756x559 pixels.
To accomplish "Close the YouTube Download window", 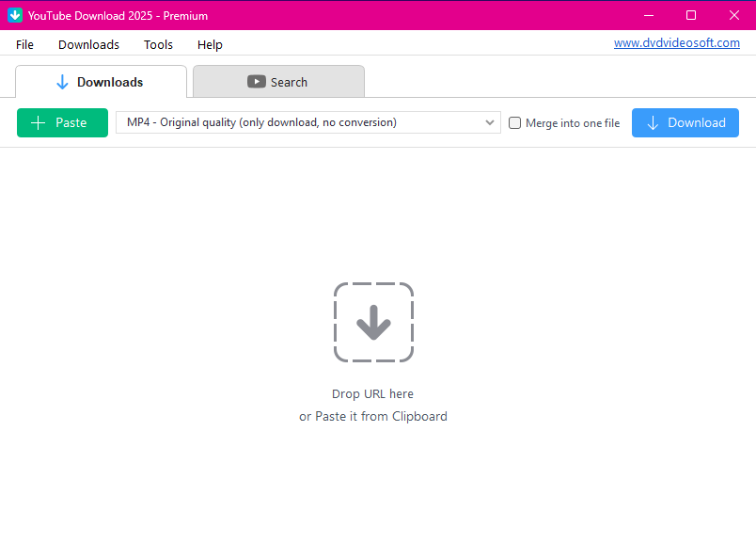I will click(733, 15).
